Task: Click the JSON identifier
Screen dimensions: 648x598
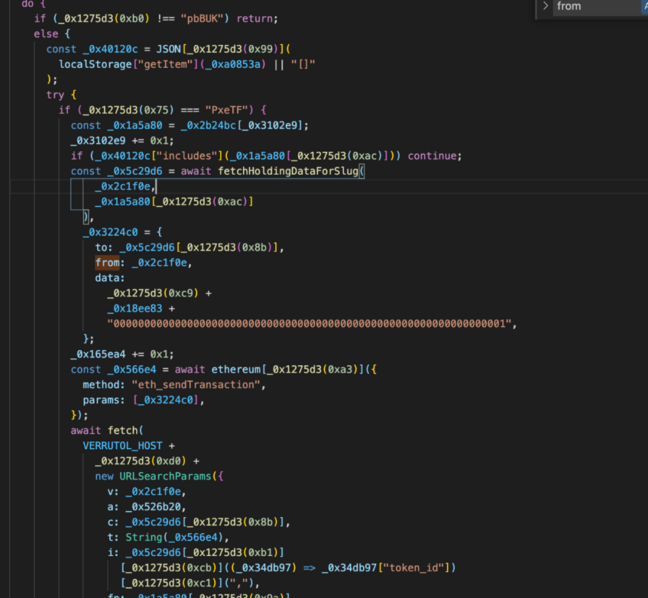Action: (x=168, y=49)
